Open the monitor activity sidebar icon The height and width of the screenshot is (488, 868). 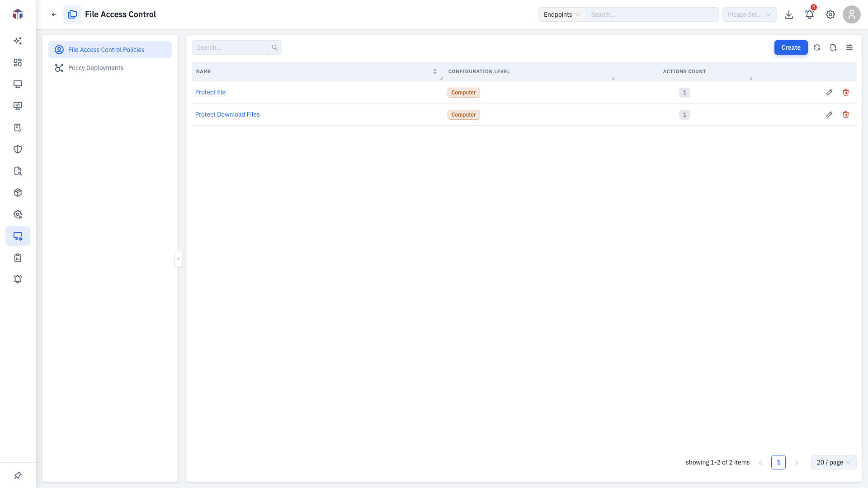click(18, 106)
